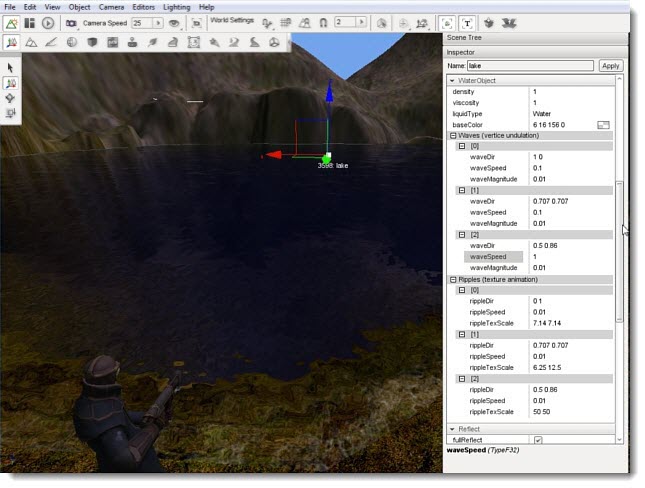This screenshot has width=645, height=488.
Task: Select the Datablock Editor icon
Action: point(112,42)
